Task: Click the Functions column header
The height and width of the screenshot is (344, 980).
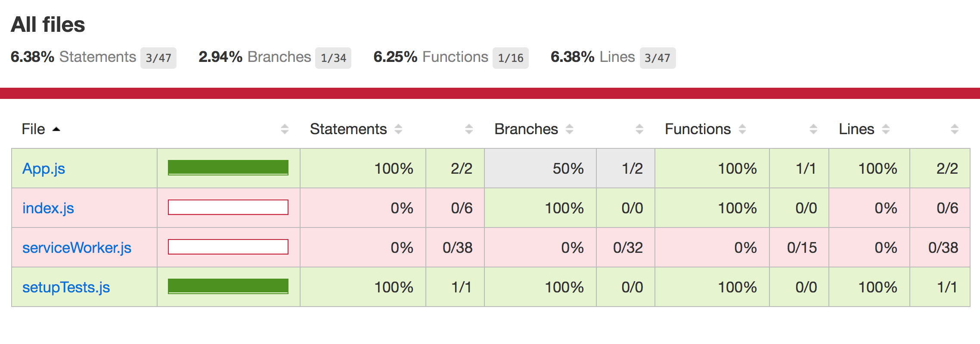Action: click(x=698, y=129)
